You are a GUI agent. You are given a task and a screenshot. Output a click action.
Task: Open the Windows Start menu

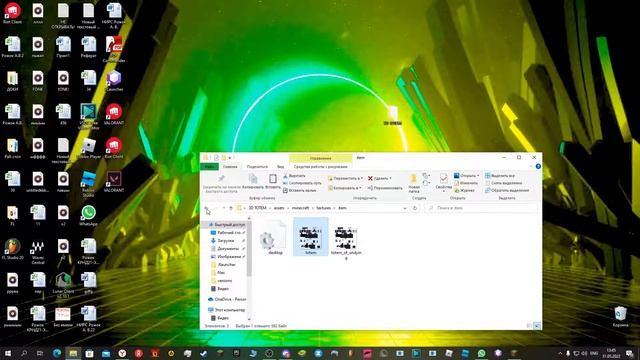(x=7, y=353)
